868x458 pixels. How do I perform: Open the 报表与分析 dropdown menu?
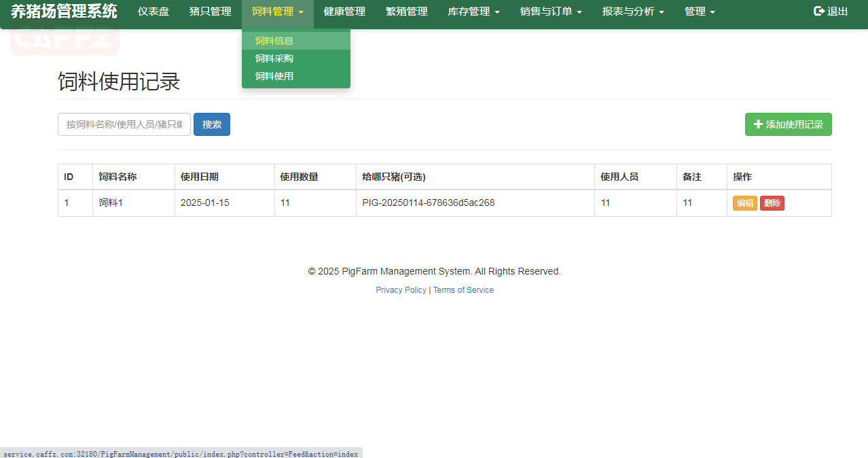pos(633,12)
